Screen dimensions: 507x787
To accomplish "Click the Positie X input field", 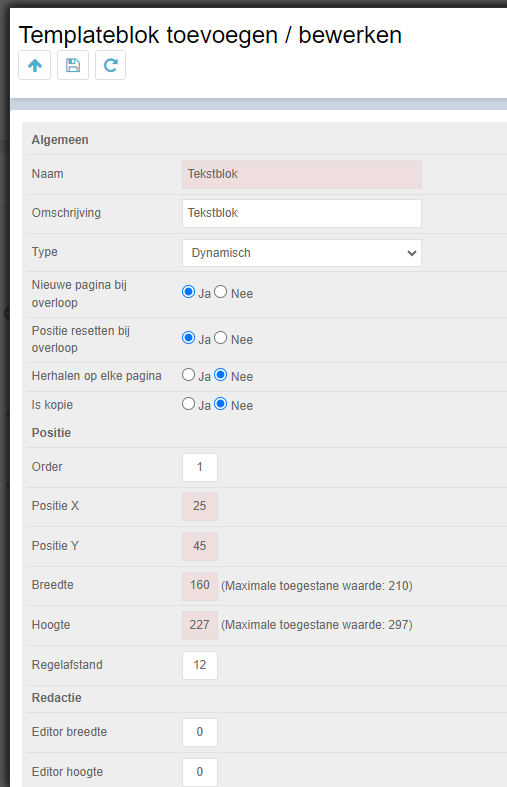I will pos(200,506).
